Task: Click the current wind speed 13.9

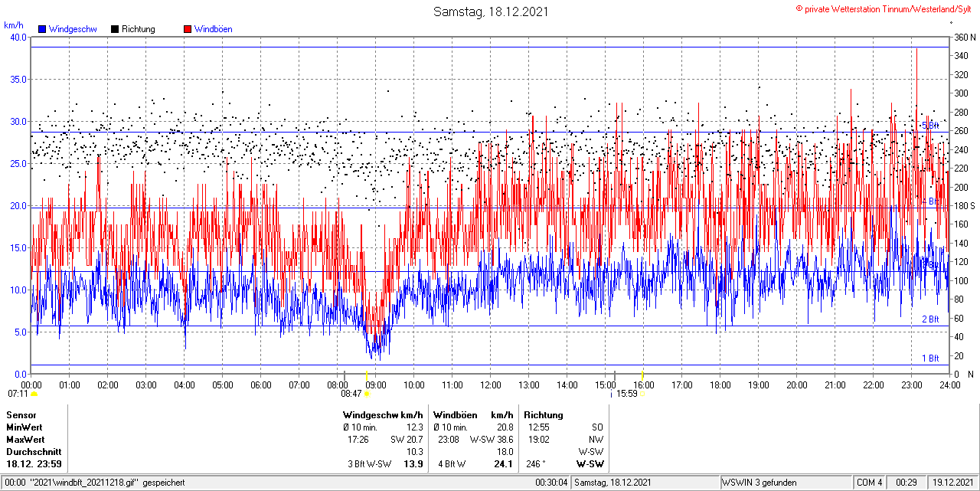Action: click(x=413, y=464)
